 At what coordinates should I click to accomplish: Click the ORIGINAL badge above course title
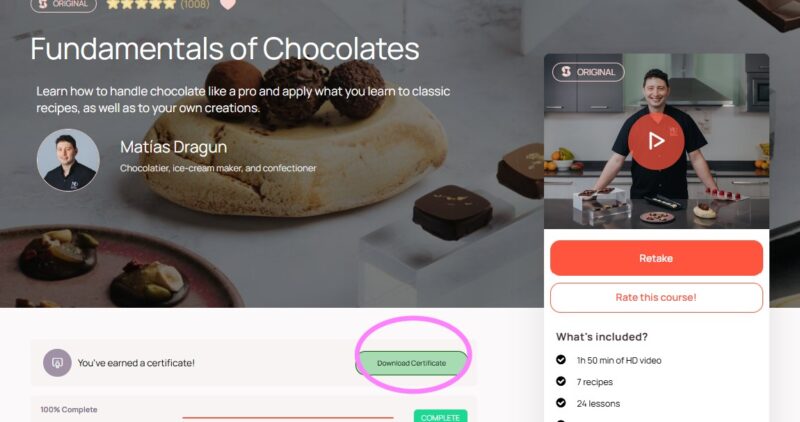tap(63, 5)
